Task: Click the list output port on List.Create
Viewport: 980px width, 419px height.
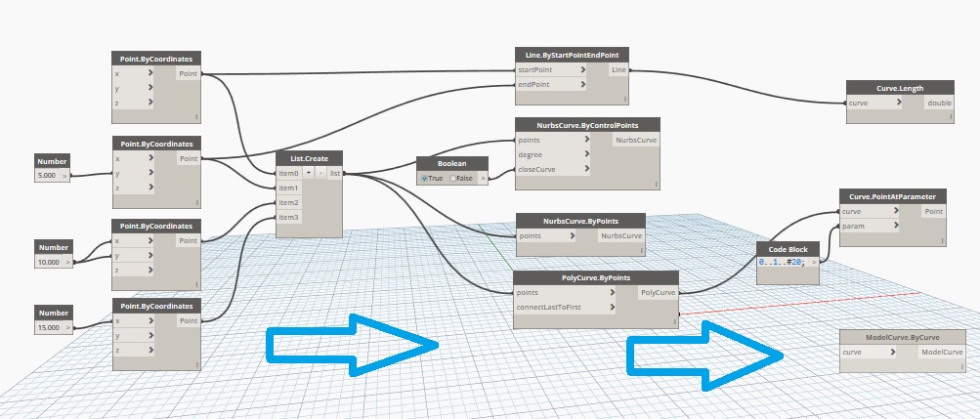Action: coord(334,173)
